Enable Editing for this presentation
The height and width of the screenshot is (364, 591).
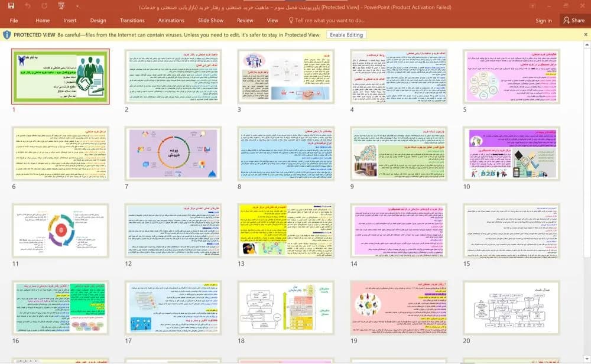[346, 35]
